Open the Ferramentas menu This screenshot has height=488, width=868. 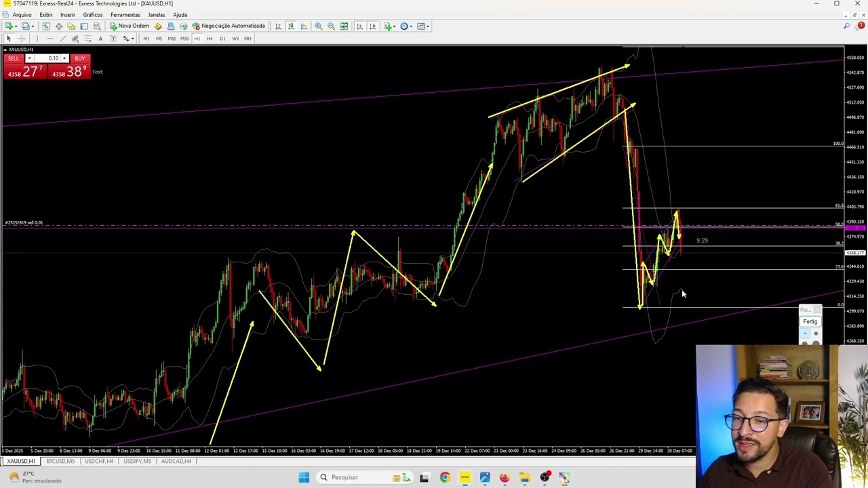click(x=125, y=14)
